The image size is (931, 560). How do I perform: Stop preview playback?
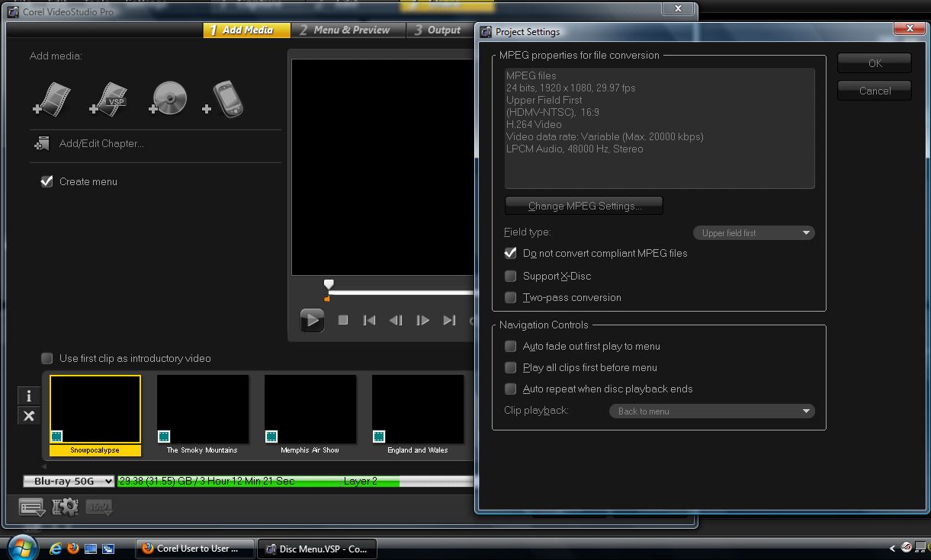coord(343,320)
